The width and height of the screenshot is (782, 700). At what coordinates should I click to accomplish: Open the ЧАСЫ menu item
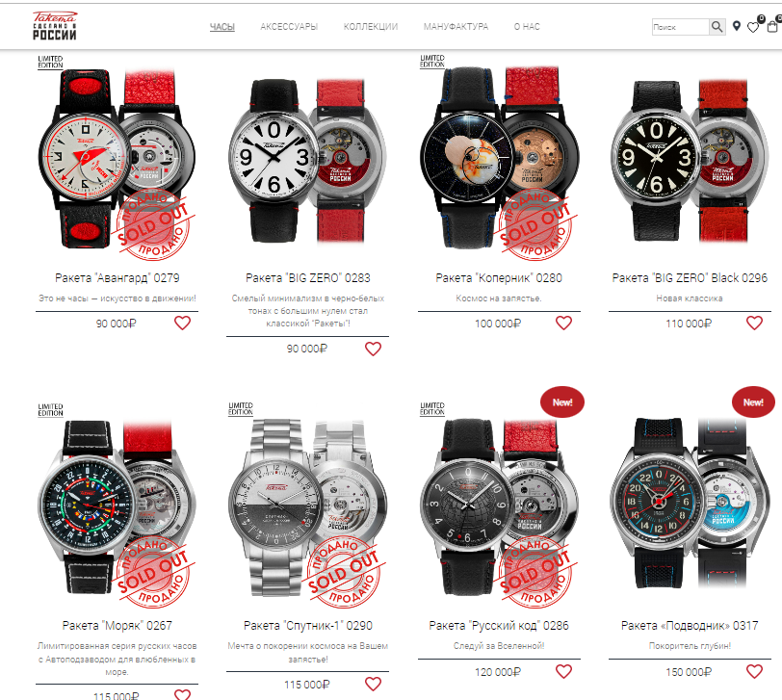click(x=222, y=26)
